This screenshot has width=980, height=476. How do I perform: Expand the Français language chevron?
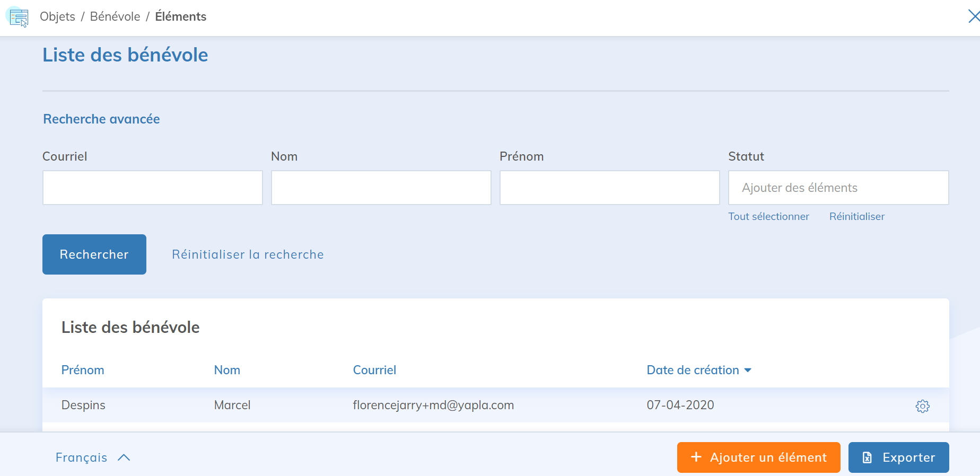pos(124,457)
